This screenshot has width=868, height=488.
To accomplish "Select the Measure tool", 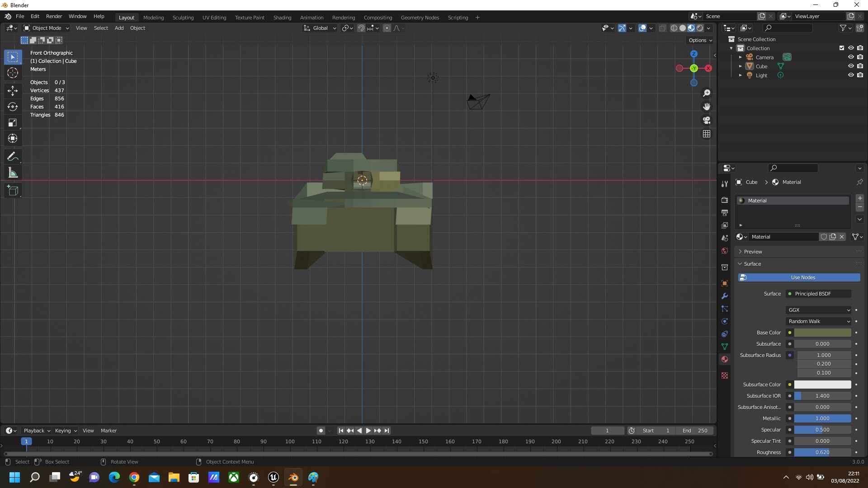I will [x=13, y=172].
